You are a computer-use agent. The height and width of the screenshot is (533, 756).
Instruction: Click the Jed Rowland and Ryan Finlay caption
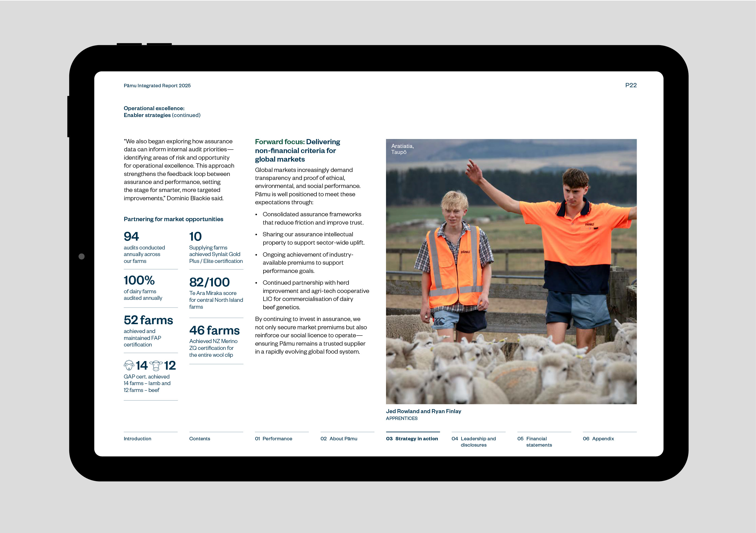423,411
